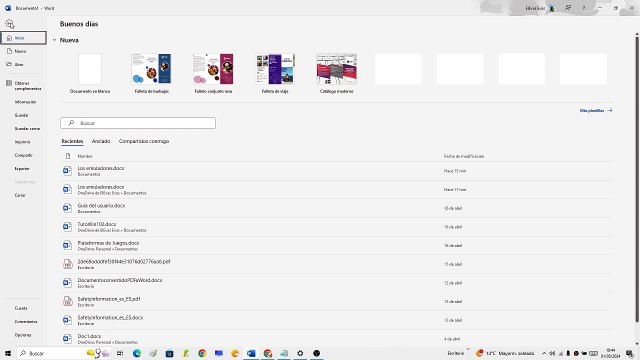Show hidden tray icons chevron
Image resolution: width=640 pixels, height=360 pixels.
tap(544, 353)
